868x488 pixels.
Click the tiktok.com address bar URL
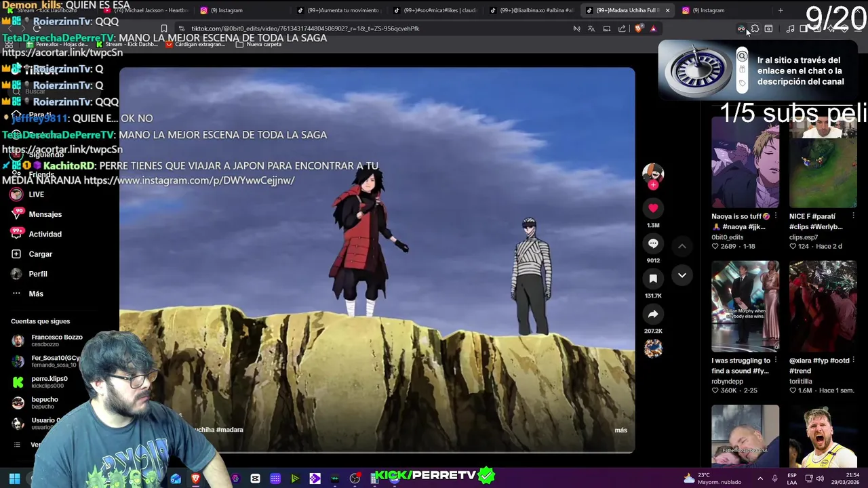click(x=305, y=28)
